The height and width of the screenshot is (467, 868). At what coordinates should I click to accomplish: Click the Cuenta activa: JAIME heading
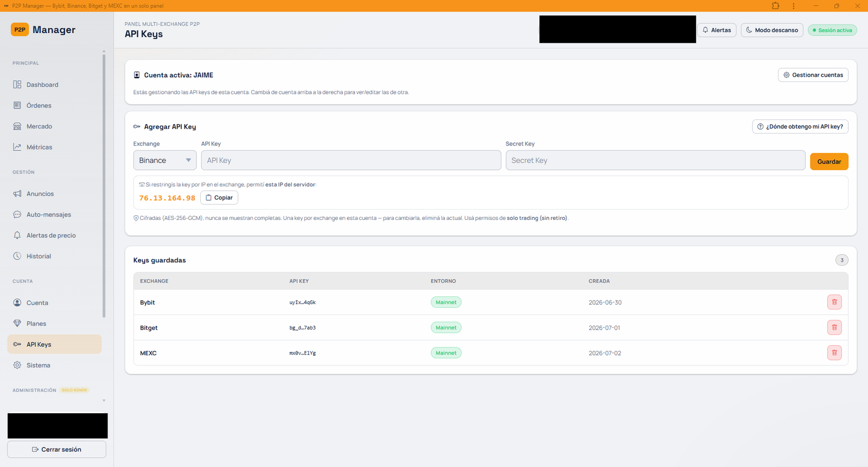(x=178, y=75)
